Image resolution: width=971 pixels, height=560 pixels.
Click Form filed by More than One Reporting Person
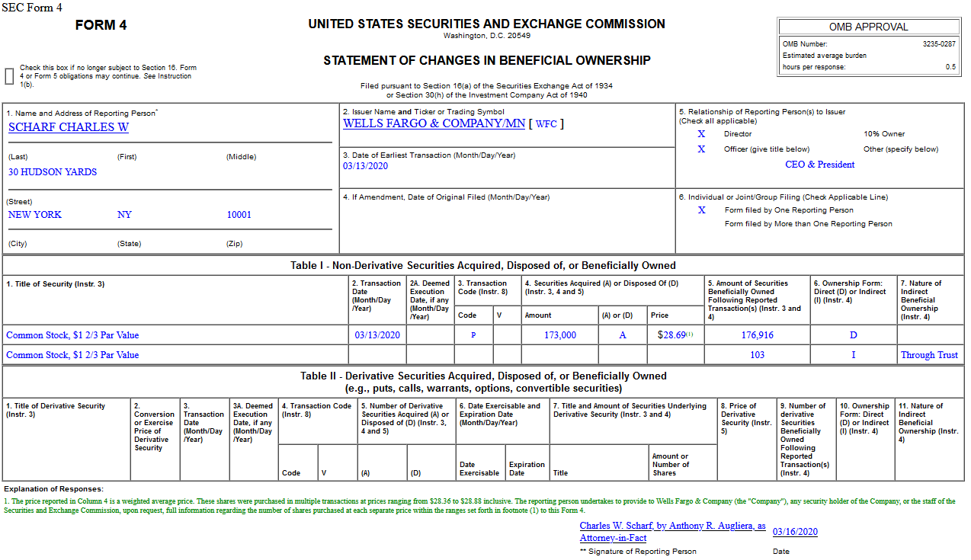(x=809, y=224)
